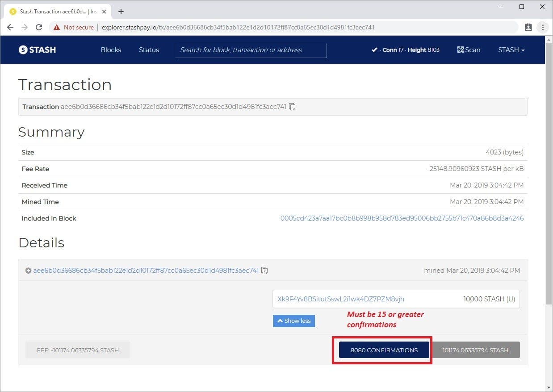
Task: Click the browser forward arrow
Action: coord(25,27)
